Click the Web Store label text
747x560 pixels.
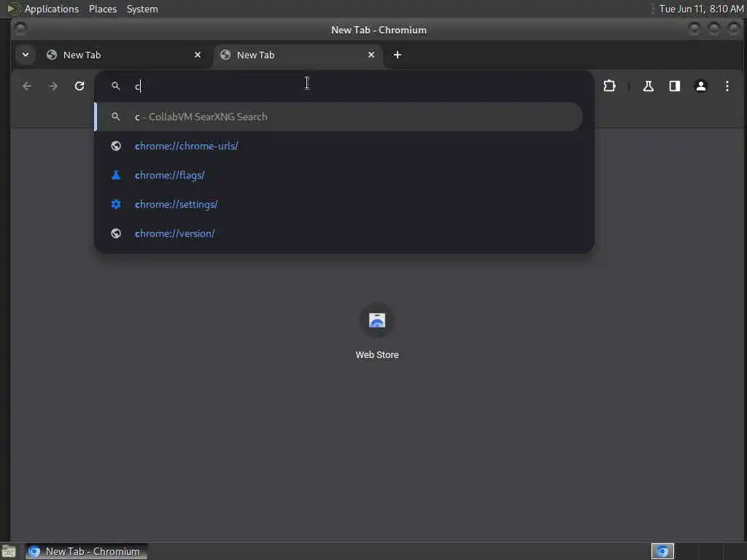point(377,355)
